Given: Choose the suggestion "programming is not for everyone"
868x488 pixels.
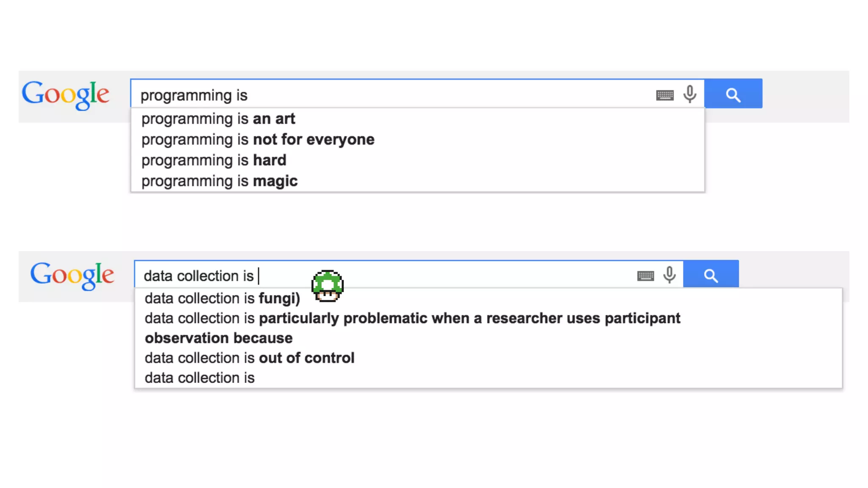Looking at the screenshot, I should pyautogui.click(x=258, y=140).
